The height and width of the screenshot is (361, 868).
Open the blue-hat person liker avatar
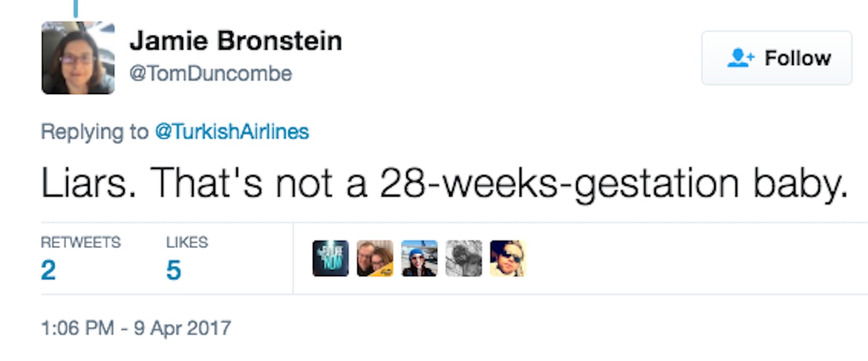[x=420, y=258]
